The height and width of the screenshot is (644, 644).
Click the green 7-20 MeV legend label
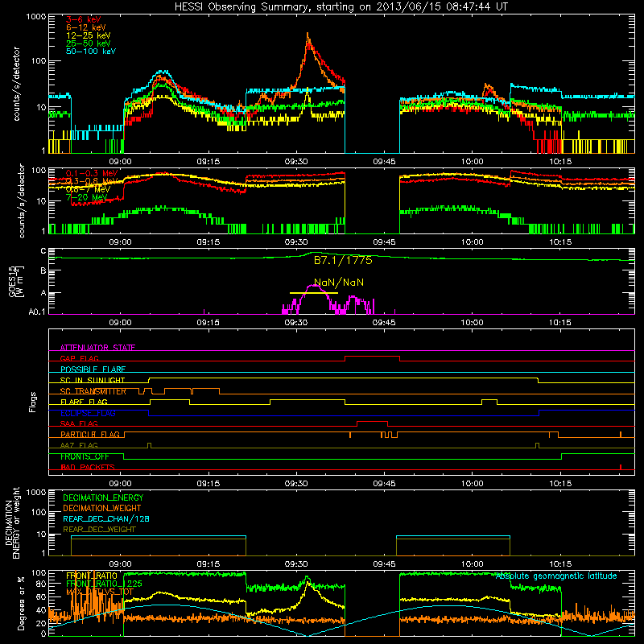click(x=86, y=197)
